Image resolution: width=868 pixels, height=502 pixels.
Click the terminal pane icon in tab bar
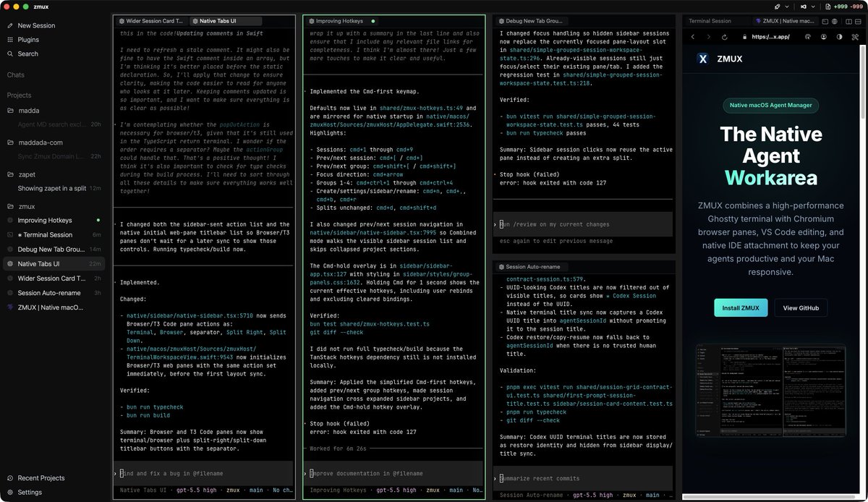825,21
